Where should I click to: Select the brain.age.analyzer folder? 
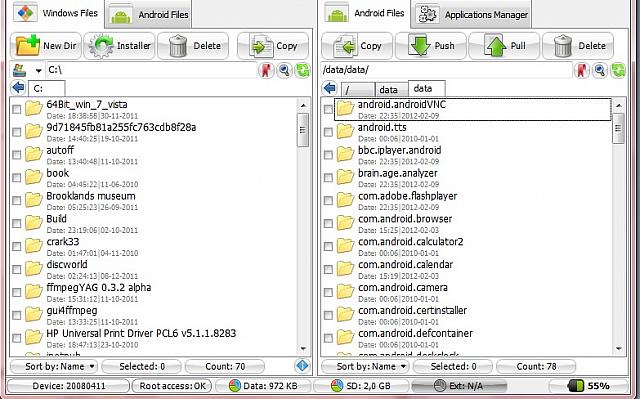467,178
